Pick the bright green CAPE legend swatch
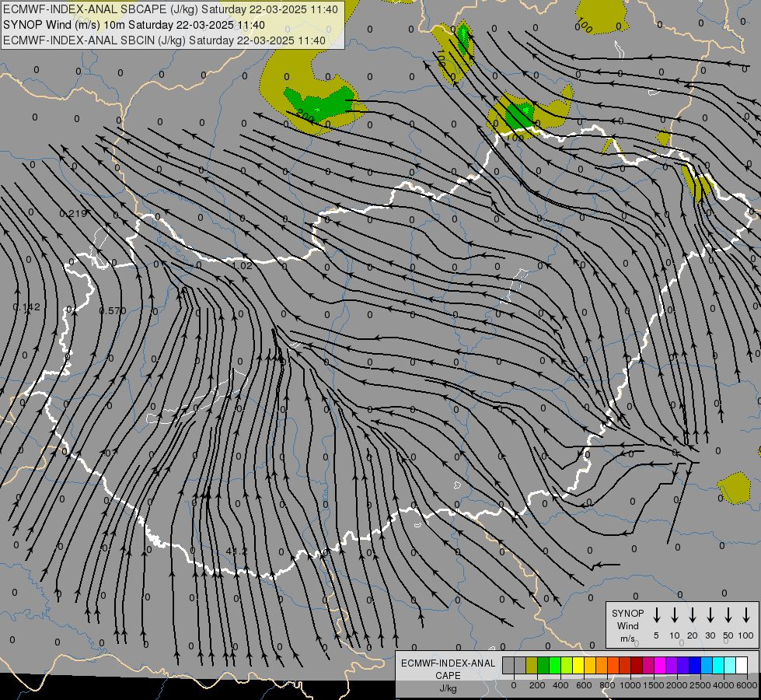761x700 pixels. point(555,665)
